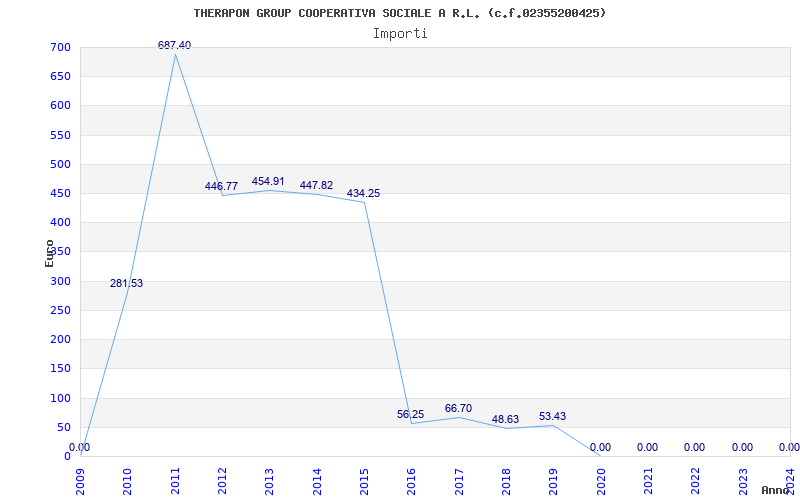This screenshot has height=500, width=800.
Task: Click the 0.00 label above 2023
Action: click(x=742, y=447)
